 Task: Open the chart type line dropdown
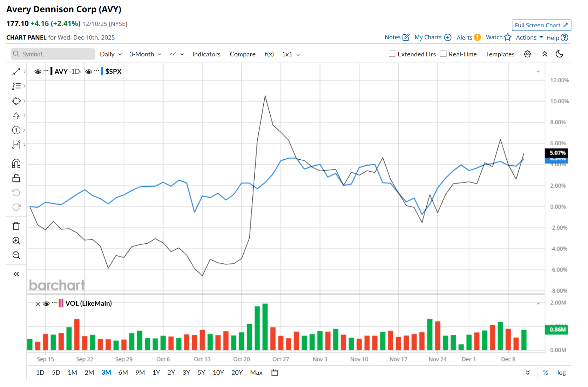pyautogui.click(x=176, y=54)
